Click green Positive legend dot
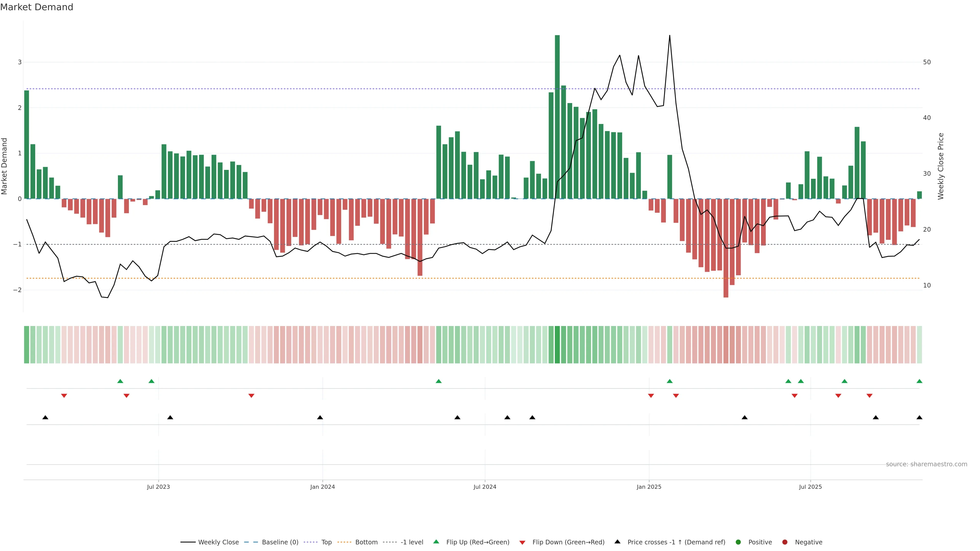This screenshot has width=980, height=551. click(738, 542)
